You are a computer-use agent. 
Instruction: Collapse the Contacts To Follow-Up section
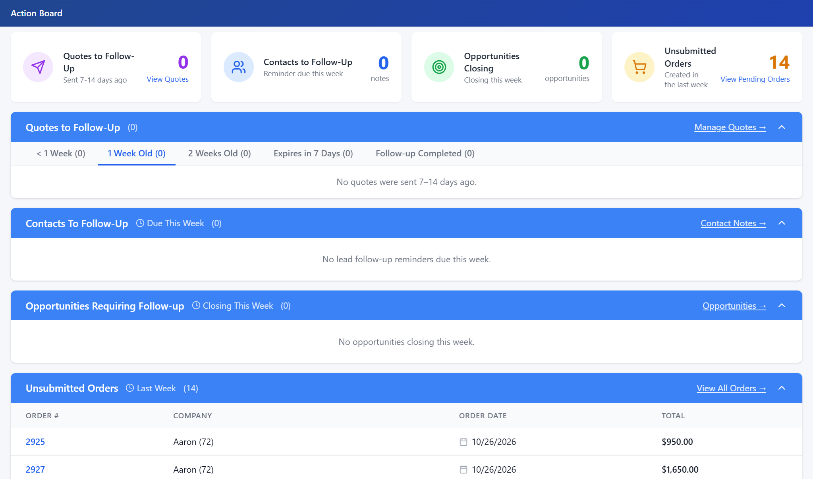pos(782,223)
